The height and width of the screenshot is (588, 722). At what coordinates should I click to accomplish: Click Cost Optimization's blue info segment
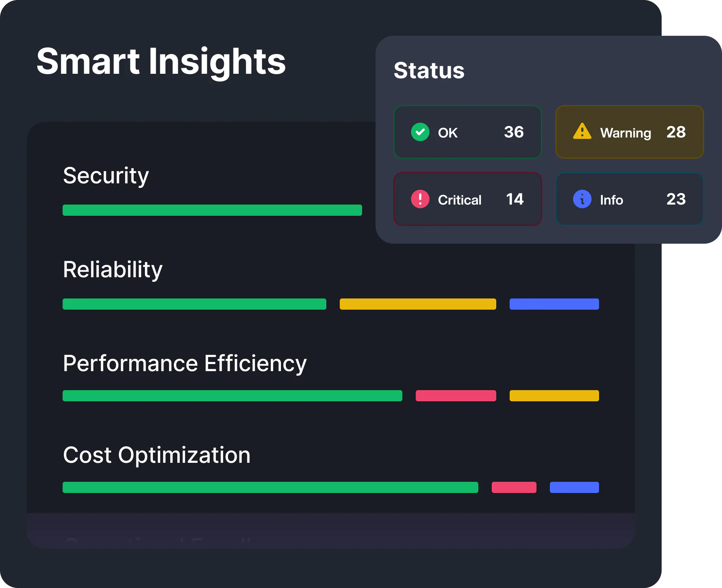tap(574, 487)
